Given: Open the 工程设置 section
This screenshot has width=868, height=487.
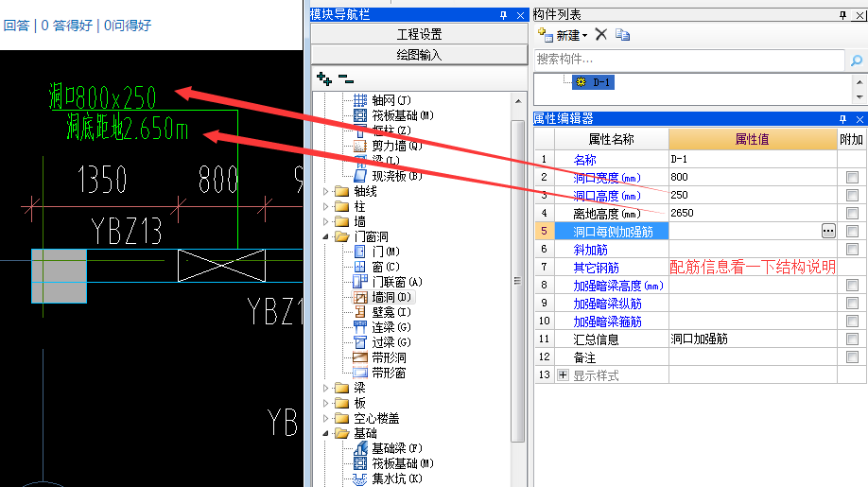Looking at the screenshot, I should click(x=419, y=34).
